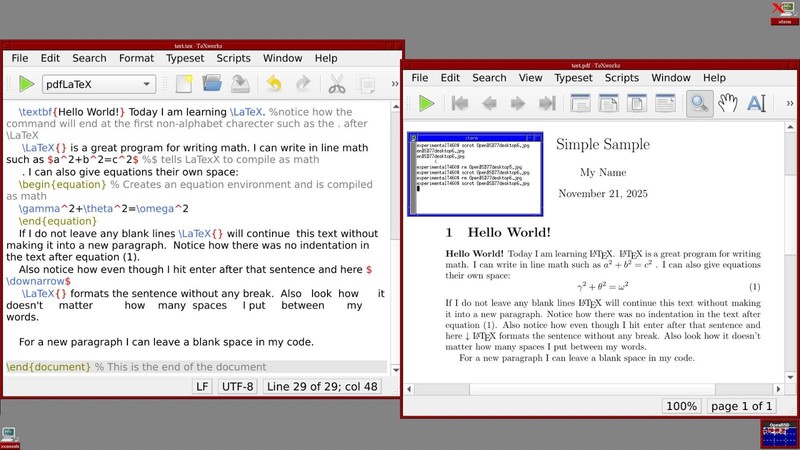The height and width of the screenshot is (450, 800).
Task: Select the Scroll hand tool
Action: (728, 104)
